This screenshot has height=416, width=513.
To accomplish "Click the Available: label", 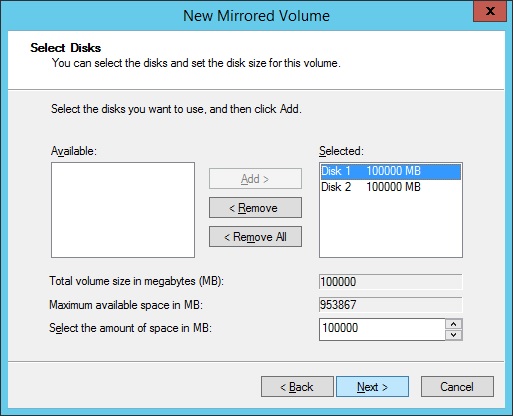I will pos(74,151).
